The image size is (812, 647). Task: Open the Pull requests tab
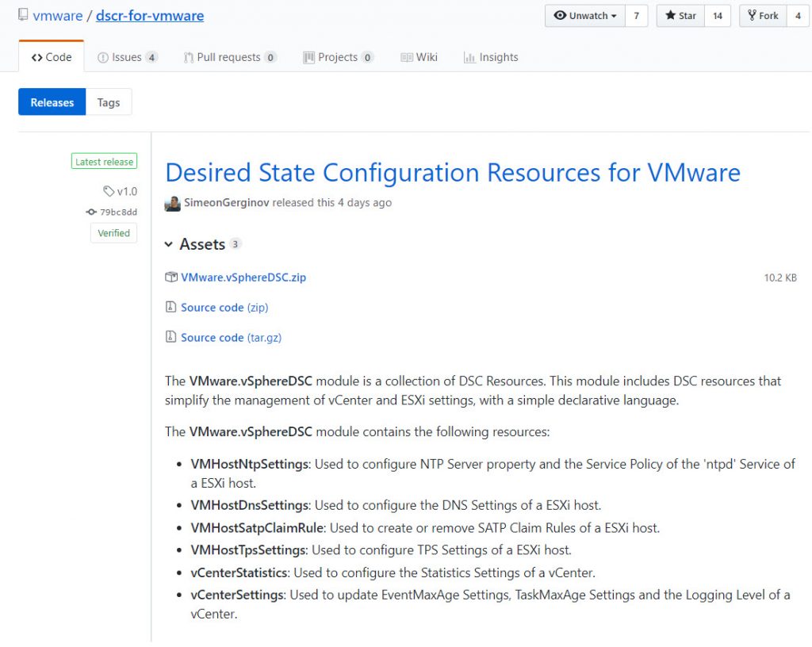(230, 57)
